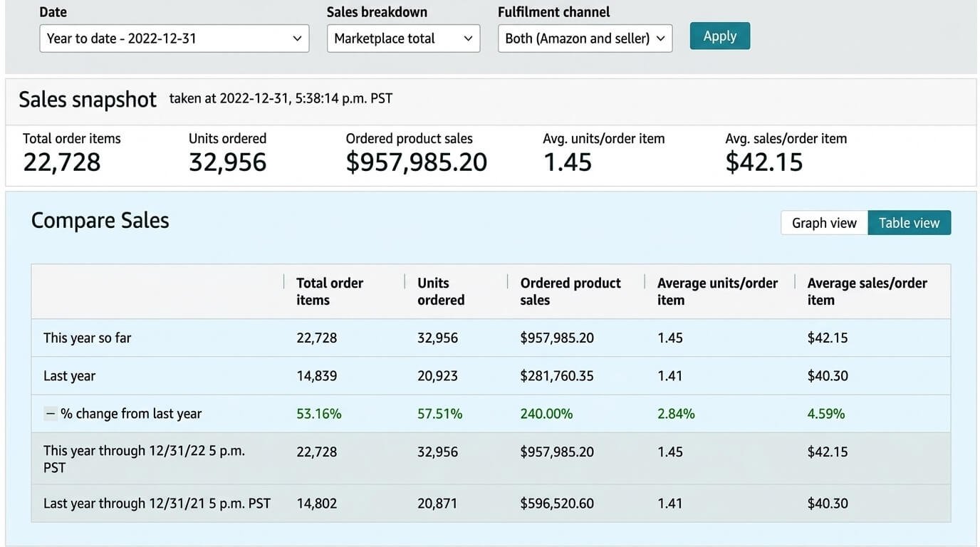Click the snapshot Units ordered value 32,956
The width and height of the screenshot is (980, 547).
click(228, 162)
